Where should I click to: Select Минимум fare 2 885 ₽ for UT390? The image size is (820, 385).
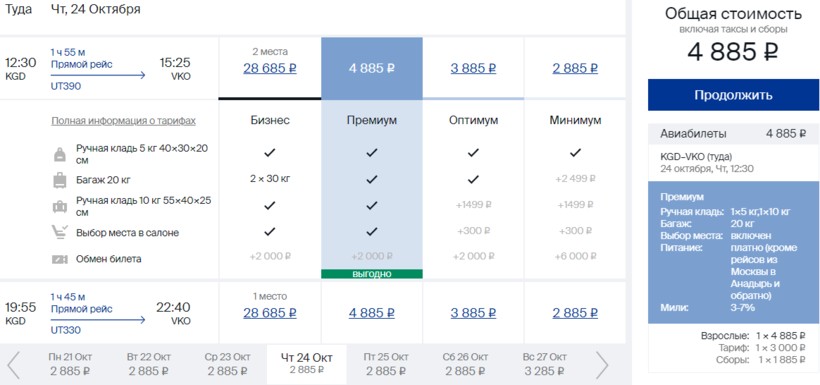point(575,69)
